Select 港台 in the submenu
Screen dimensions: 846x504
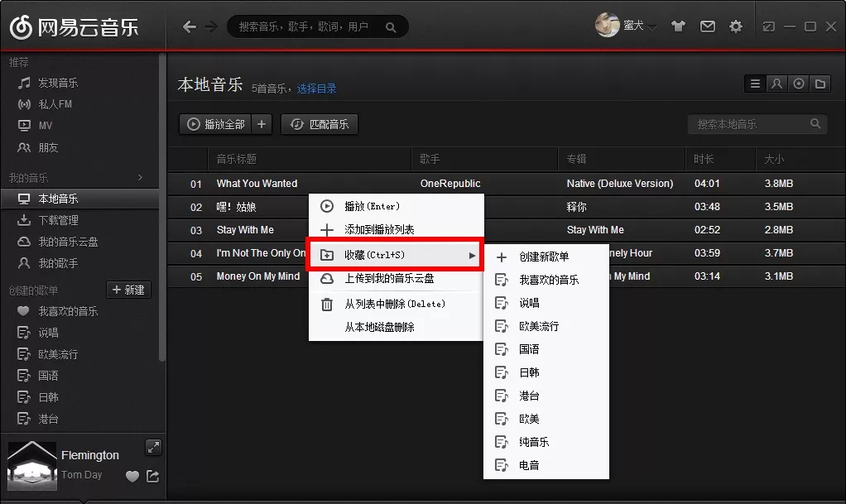click(x=546, y=396)
